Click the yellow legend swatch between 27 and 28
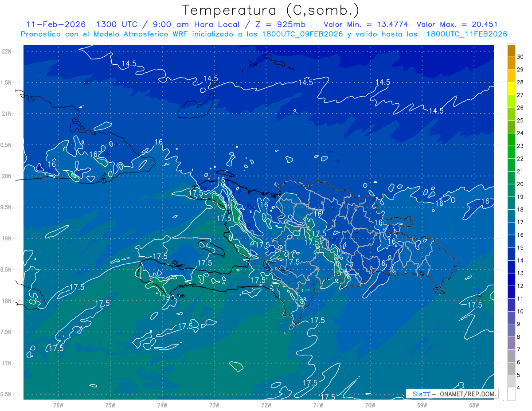532x411 pixels. (x=511, y=89)
